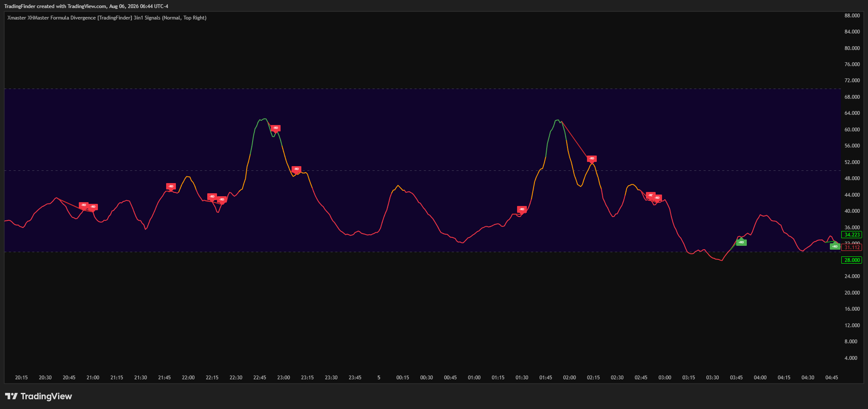This screenshot has height=409, width=868.
Task: Click the -RD marker just before 22:00
Action: point(171,186)
